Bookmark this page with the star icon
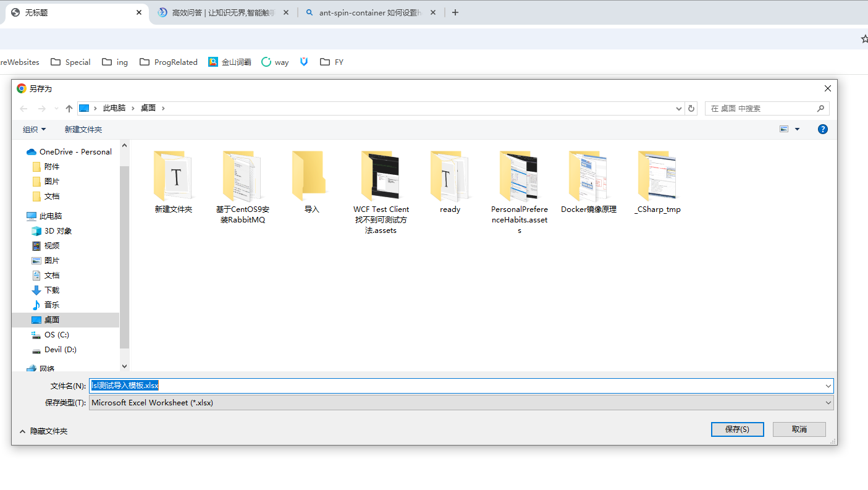Viewport: 868px width, 490px height. tap(864, 39)
